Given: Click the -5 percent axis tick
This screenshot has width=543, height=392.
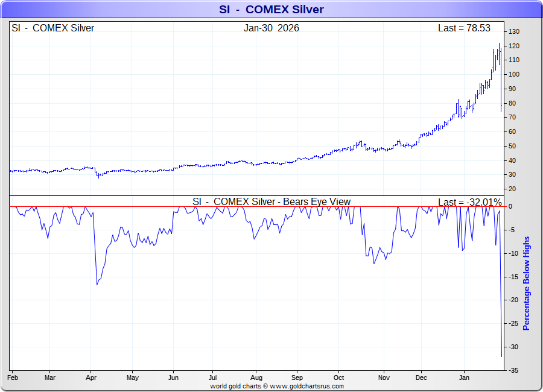Looking at the screenshot, I should click(511, 230).
